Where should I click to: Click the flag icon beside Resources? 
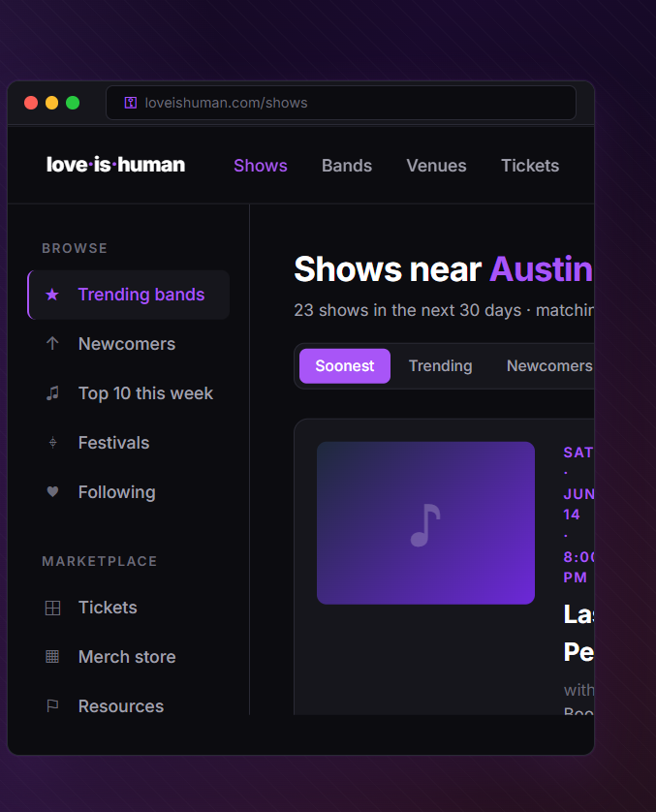pyautogui.click(x=52, y=705)
